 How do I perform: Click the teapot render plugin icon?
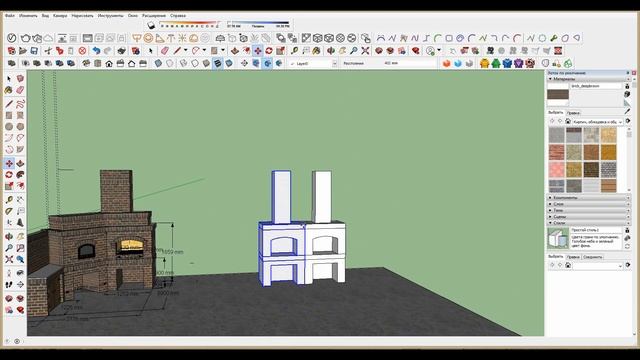(x=25, y=38)
